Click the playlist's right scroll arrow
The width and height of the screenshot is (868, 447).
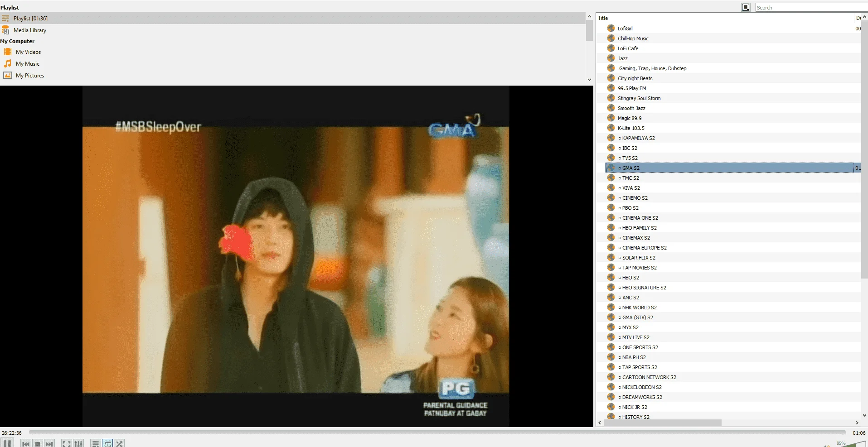[857, 423]
